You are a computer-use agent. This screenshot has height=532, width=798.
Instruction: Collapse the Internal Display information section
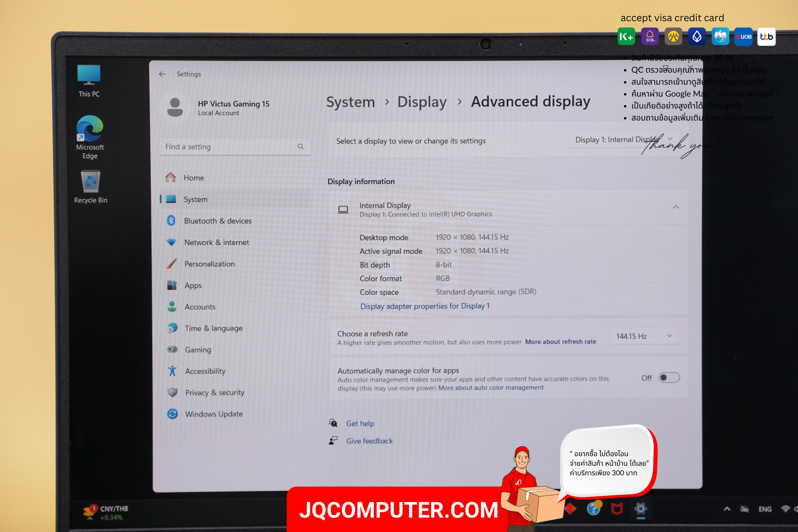676,207
